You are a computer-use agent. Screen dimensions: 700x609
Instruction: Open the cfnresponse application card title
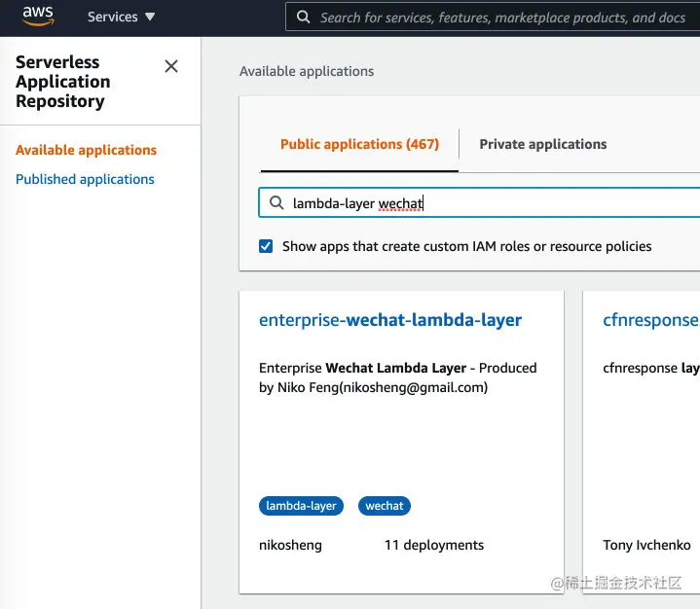(x=651, y=320)
